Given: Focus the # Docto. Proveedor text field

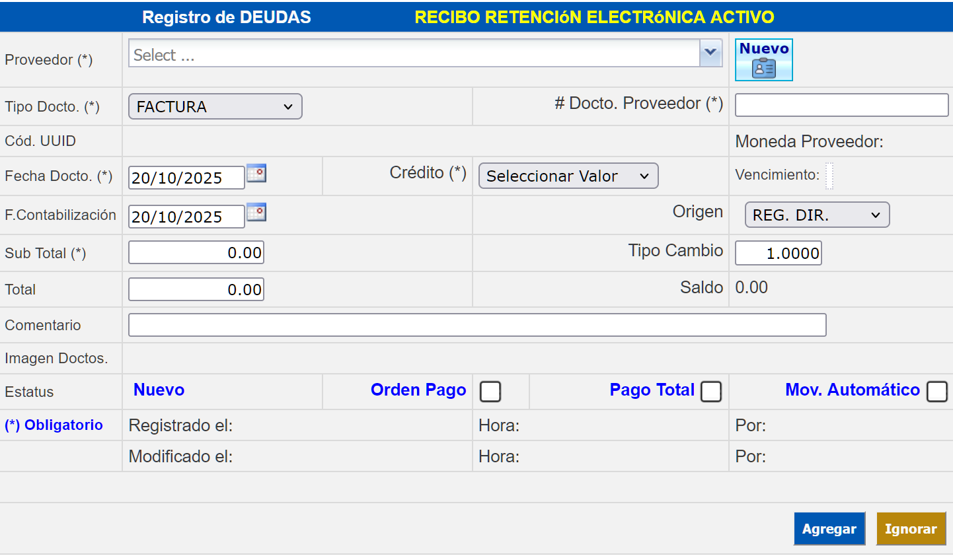Looking at the screenshot, I should click(841, 105).
